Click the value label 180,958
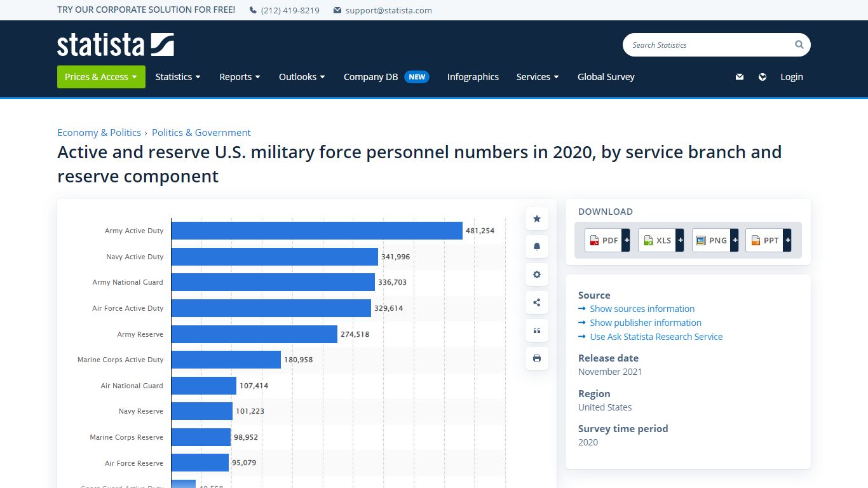This screenshot has width=868, height=488. pyautogui.click(x=298, y=360)
